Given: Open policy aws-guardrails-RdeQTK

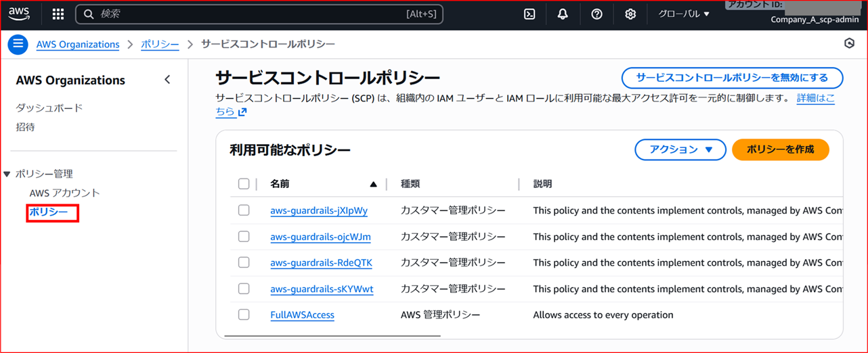Looking at the screenshot, I should click(321, 262).
